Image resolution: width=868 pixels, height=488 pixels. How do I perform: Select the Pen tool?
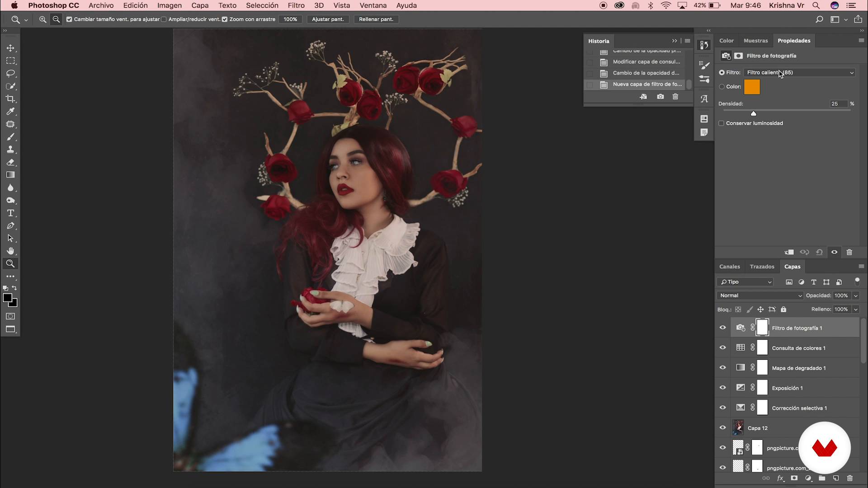10,225
